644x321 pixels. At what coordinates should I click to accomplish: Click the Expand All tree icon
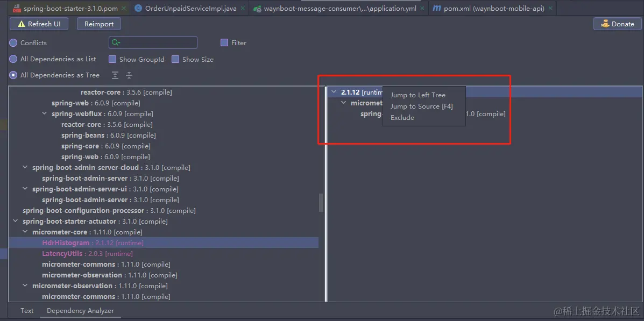point(116,75)
